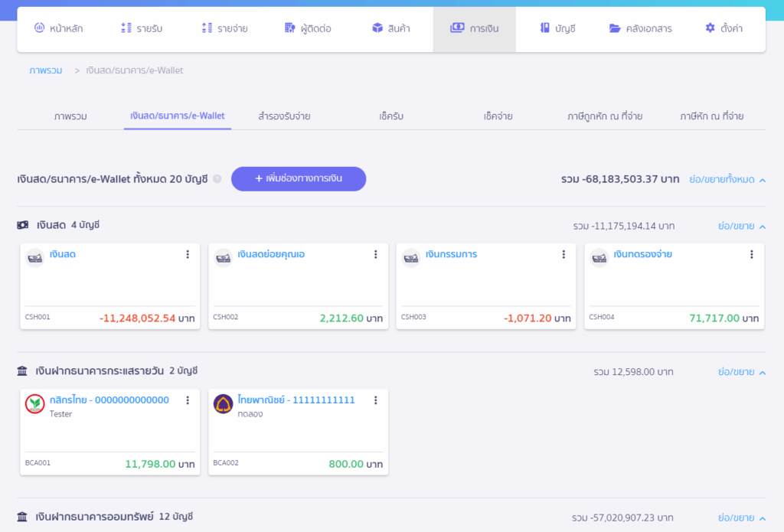Click the SCB ไทยพาณิชย์ bank logo icon
Image resolution: width=784 pixels, height=532 pixels.
(x=223, y=404)
